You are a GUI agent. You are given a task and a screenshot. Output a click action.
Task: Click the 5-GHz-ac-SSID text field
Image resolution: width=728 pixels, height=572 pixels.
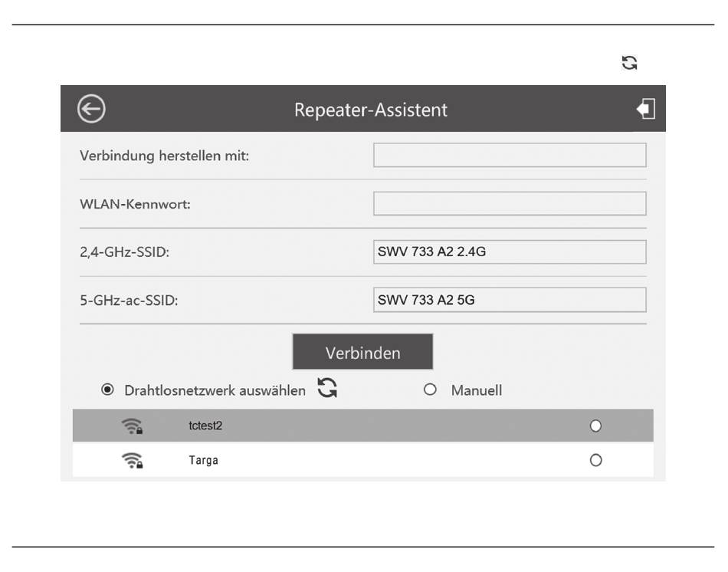[x=510, y=300]
